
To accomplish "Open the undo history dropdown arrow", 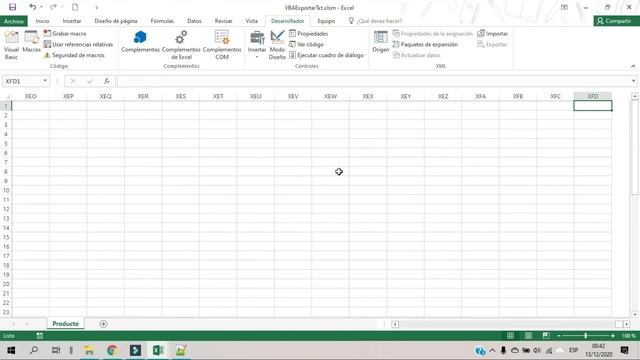I will 42,7.
